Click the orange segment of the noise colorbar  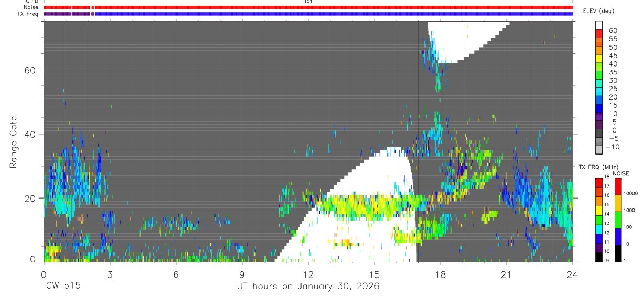click(618, 203)
